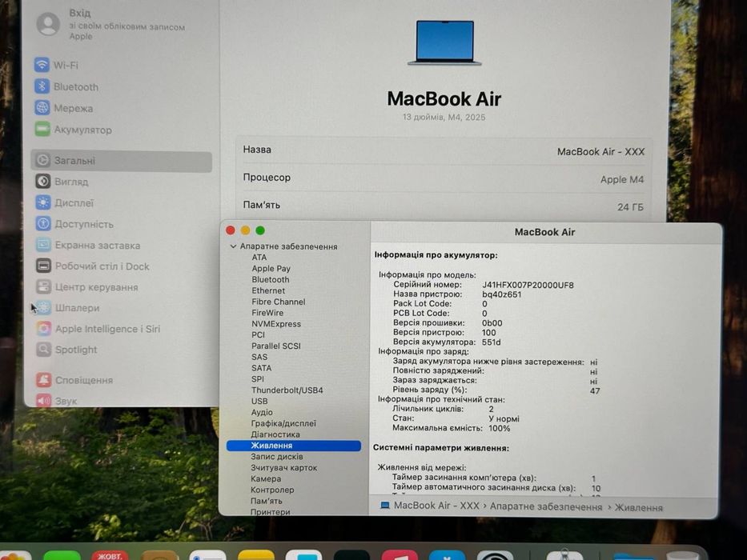Open Акумулятор battery settings

[74, 130]
